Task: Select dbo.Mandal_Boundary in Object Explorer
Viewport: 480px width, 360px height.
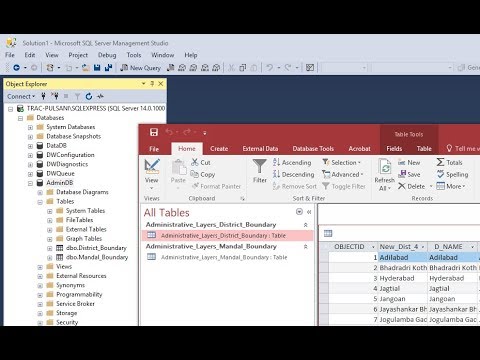Action: 97,257
